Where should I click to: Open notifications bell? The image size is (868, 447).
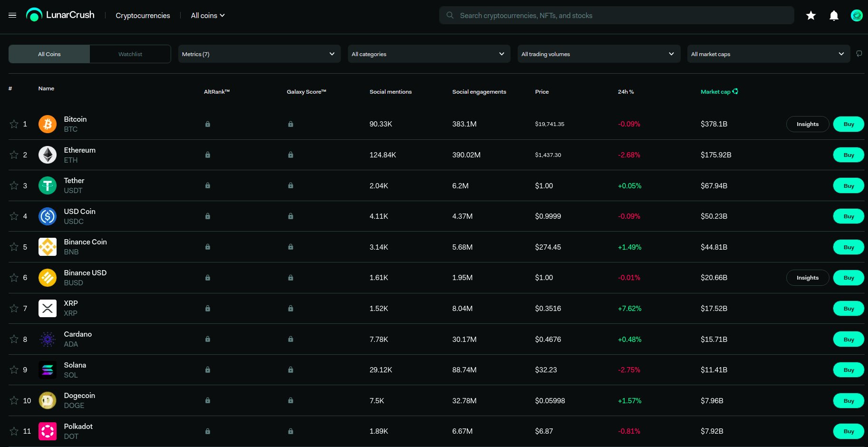pos(834,16)
